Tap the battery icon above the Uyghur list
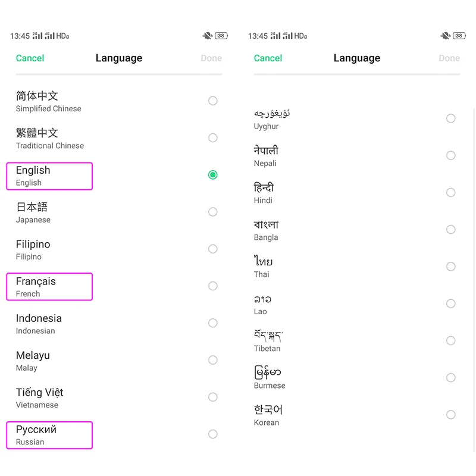The image size is (476, 476). click(x=459, y=36)
